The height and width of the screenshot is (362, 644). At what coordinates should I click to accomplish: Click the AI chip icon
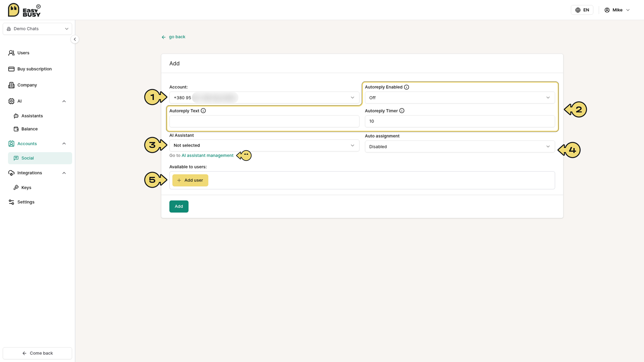pyautogui.click(x=11, y=101)
